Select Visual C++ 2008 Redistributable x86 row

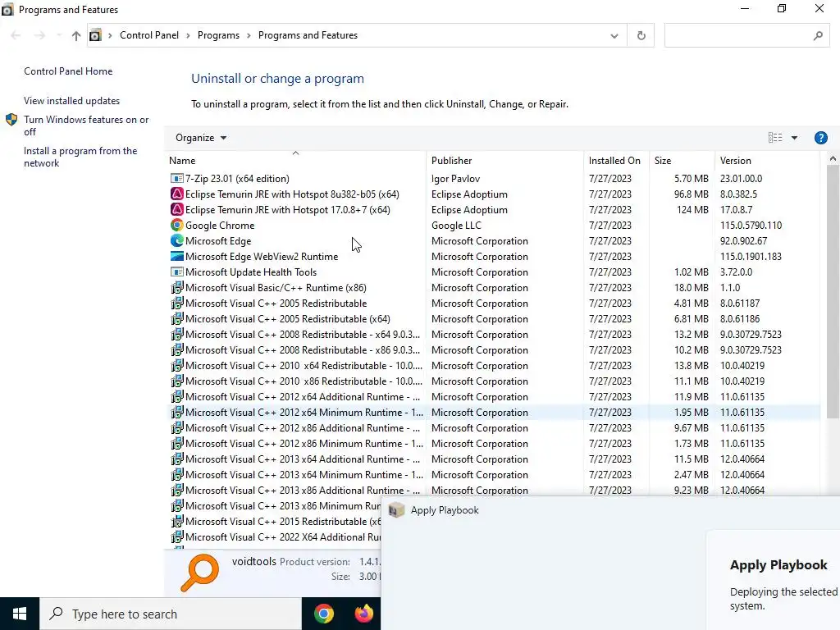click(495, 349)
